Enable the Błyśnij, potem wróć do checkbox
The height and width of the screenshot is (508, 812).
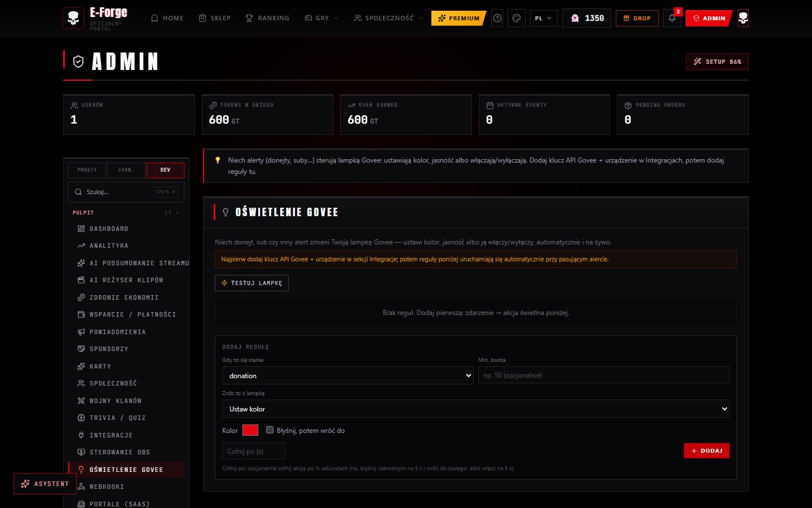click(x=270, y=430)
